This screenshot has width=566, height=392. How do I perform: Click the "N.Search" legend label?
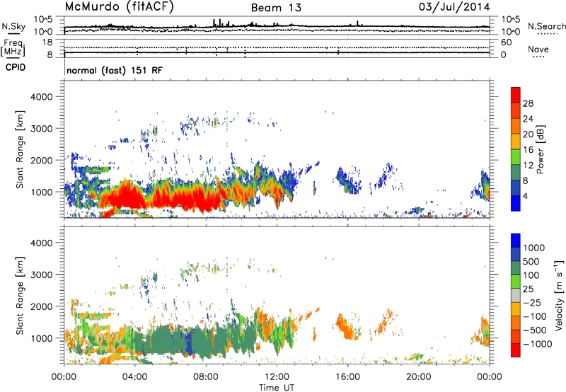pyautogui.click(x=546, y=26)
